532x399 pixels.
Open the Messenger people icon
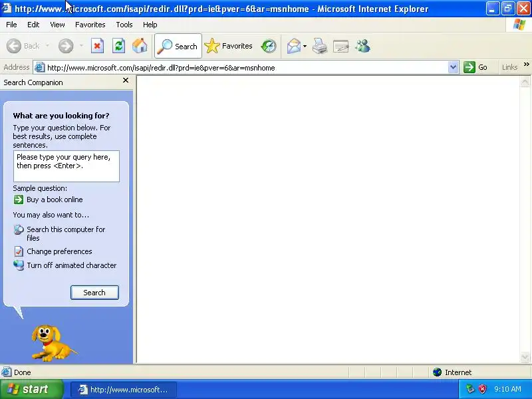[x=362, y=46]
